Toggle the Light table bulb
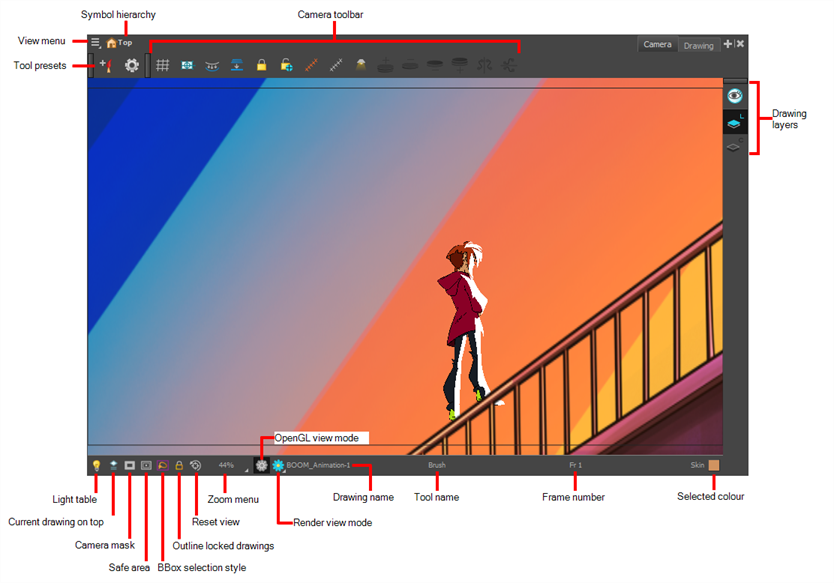The image size is (834, 583). (x=96, y=465)
